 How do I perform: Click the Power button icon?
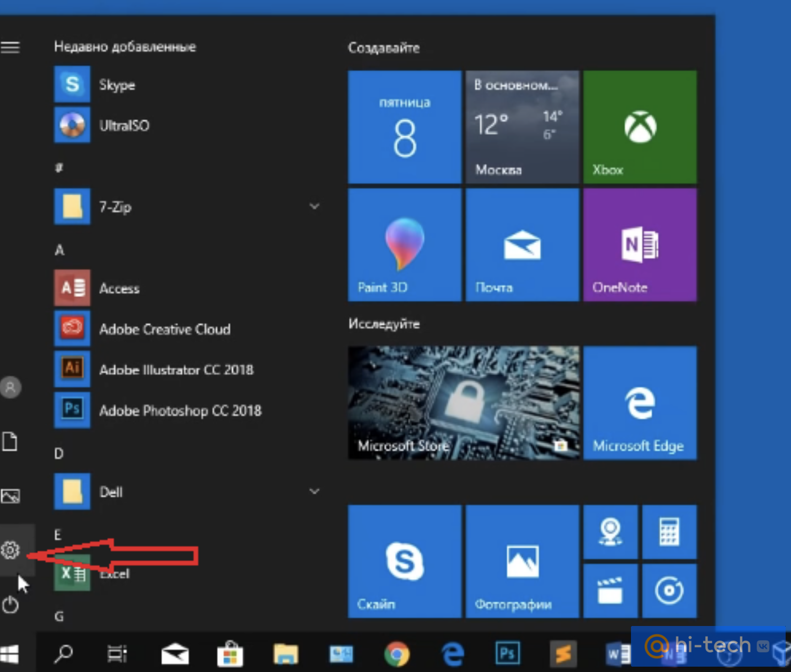point(10,605)
